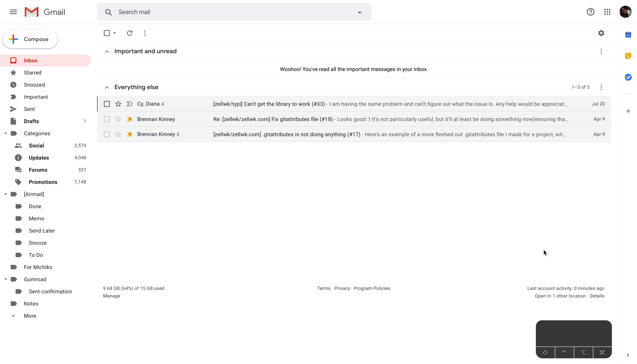Open the Inbox menu item
637x364 pixels.
pyautogui.click(x=31, y=60)
